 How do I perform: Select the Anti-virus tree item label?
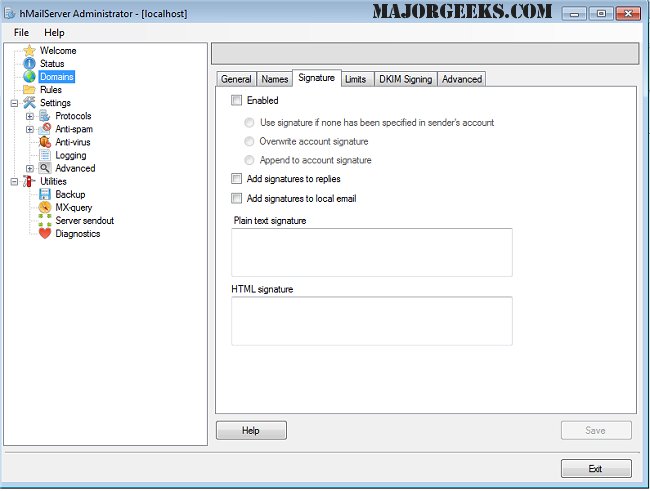73,142
